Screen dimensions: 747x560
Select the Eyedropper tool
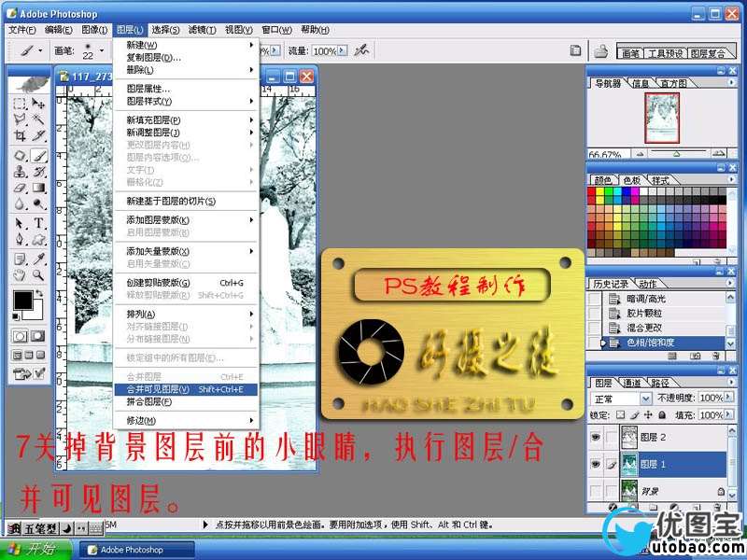(x=38, y=259)
